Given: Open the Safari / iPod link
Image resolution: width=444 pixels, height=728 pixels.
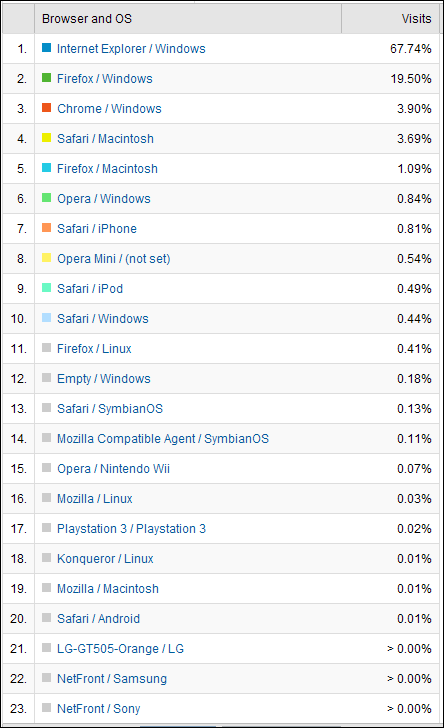Looking at the screenshot, I should (x=90, y=289).
